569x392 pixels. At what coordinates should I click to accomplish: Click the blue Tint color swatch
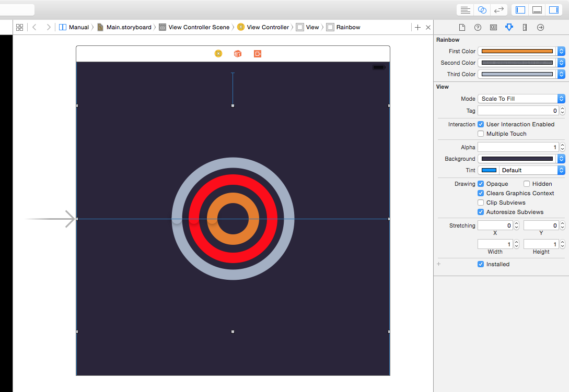pos(489,170)
